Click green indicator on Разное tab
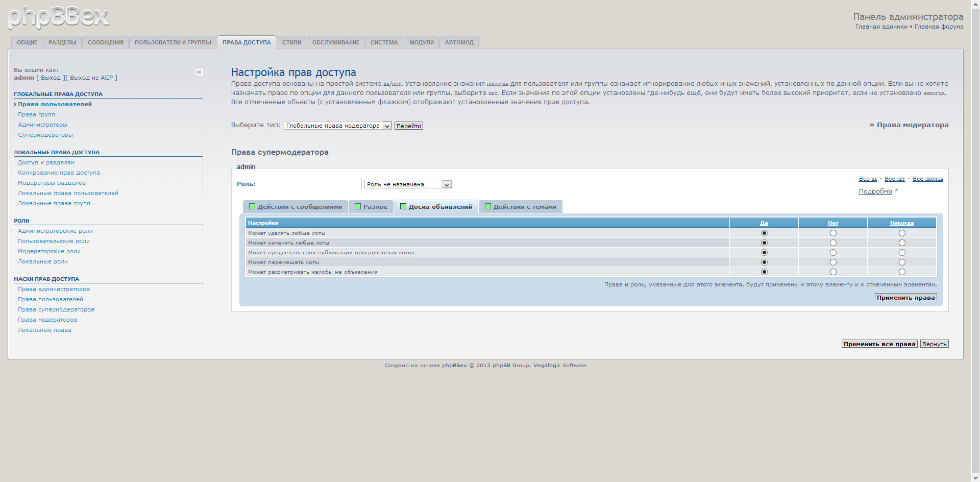Viewport: 980px width, 482px height. pyautogui.click(x=358, y=207)
